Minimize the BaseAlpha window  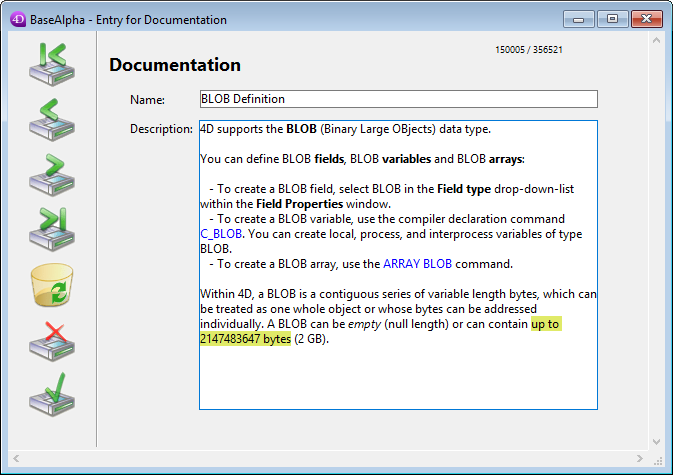579,18
